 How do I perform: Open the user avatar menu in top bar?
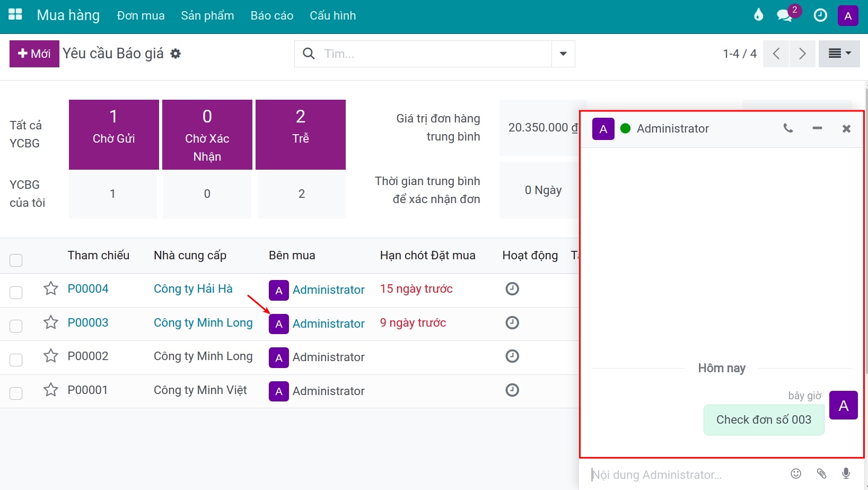coord(848,15)
